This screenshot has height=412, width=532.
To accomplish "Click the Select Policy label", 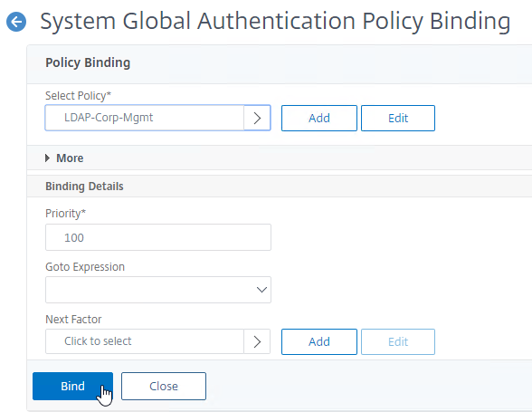I will [79, 95].
